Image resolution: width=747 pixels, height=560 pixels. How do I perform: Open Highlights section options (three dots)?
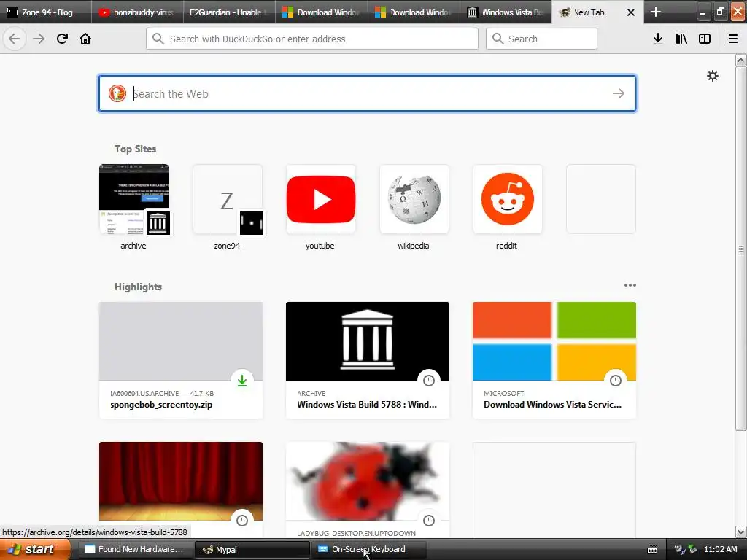pyautogui.click(x=630, y=285)
